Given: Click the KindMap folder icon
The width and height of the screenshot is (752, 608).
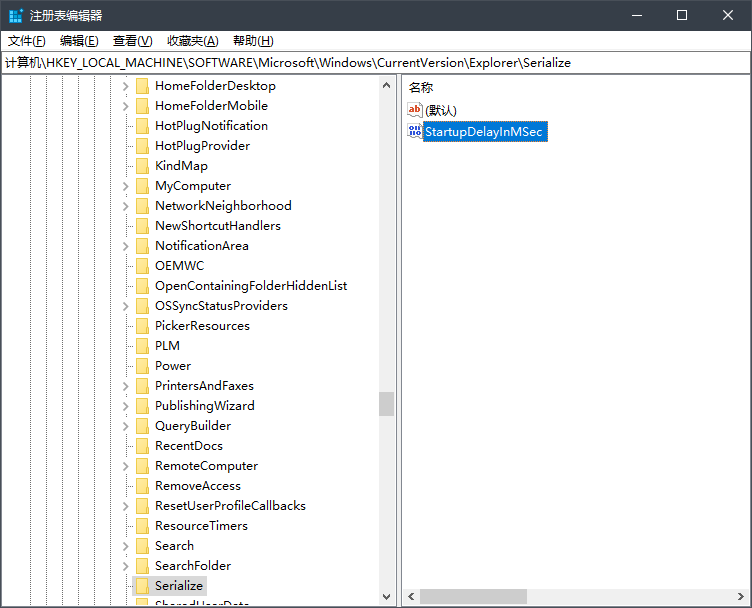Looking at the screenshot, I should pos(142,165).
